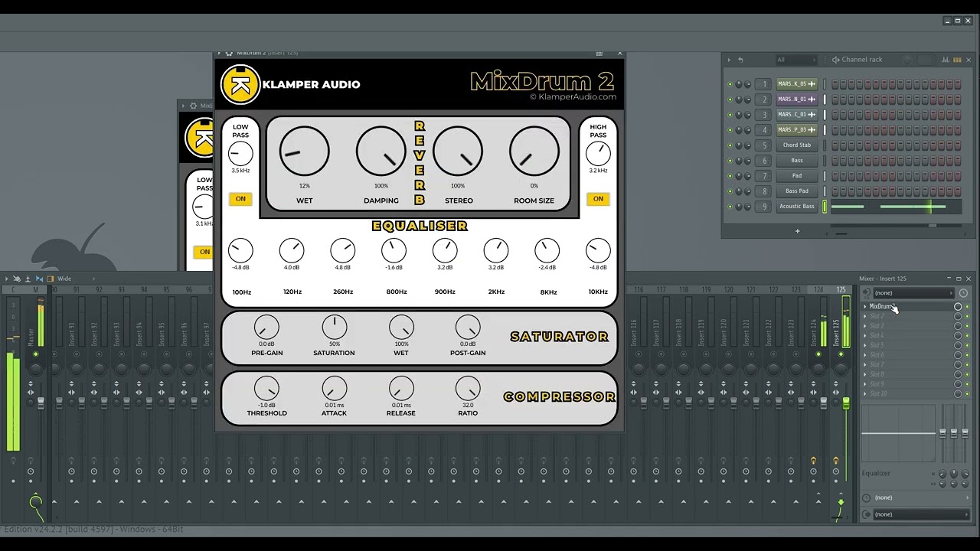
Task: Click the mixer output routing icon
Action: point(866,514)
